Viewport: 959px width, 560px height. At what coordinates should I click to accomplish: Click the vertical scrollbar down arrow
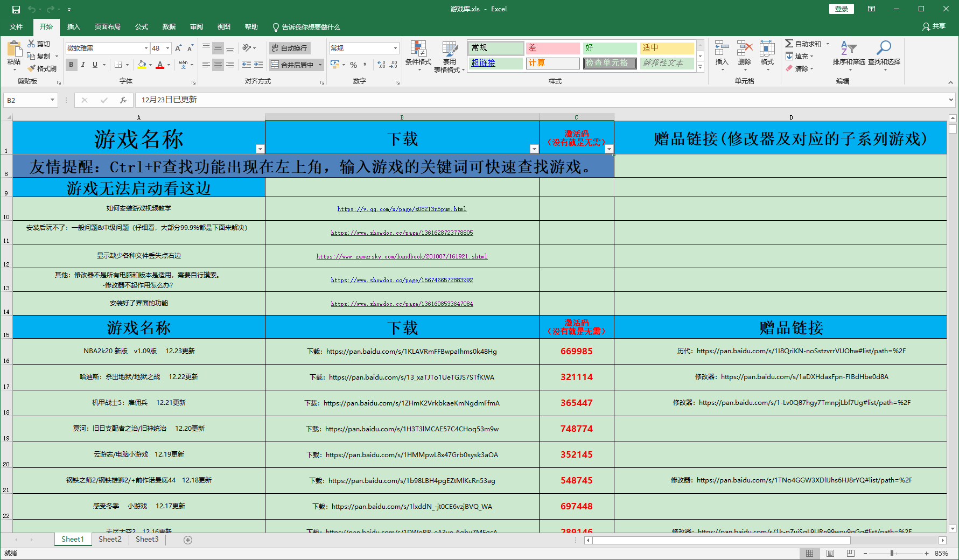coord(953,529)
